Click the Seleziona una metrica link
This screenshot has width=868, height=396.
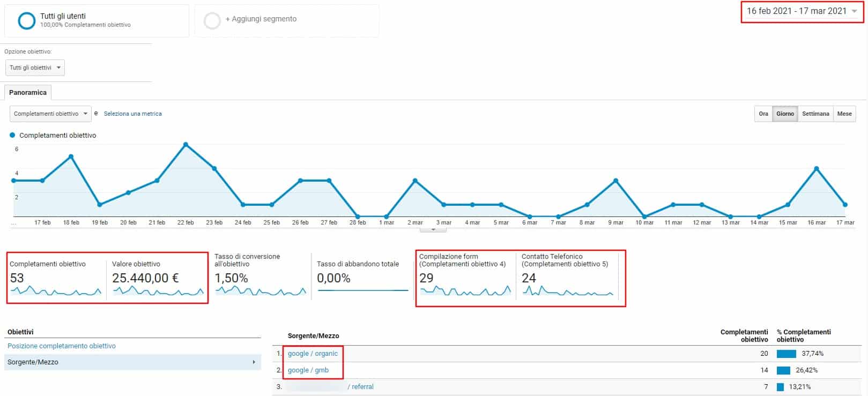point(132,114)
